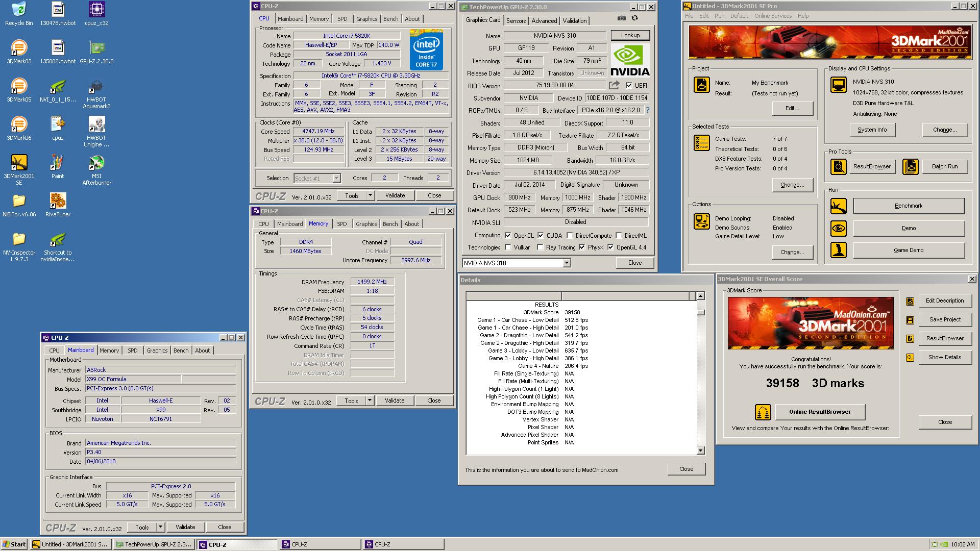Open HWBOT Unigine desktop icon
This screenshot has width=980, height=551.
point(96,132)
